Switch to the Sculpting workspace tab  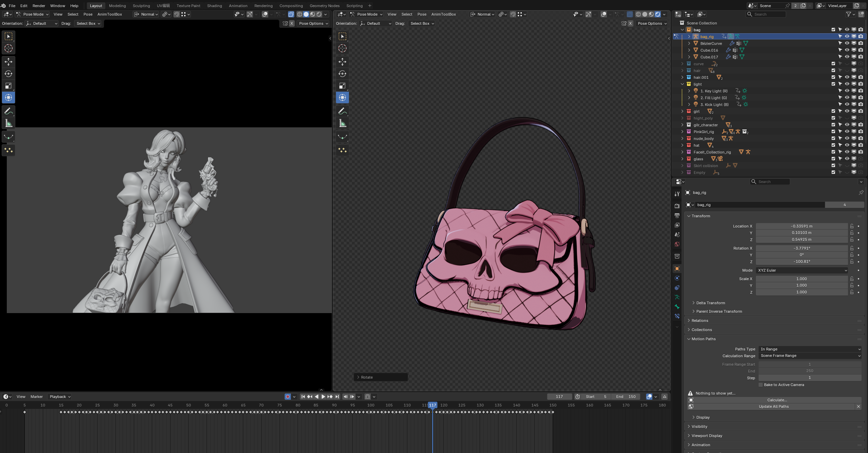(141, 6)
